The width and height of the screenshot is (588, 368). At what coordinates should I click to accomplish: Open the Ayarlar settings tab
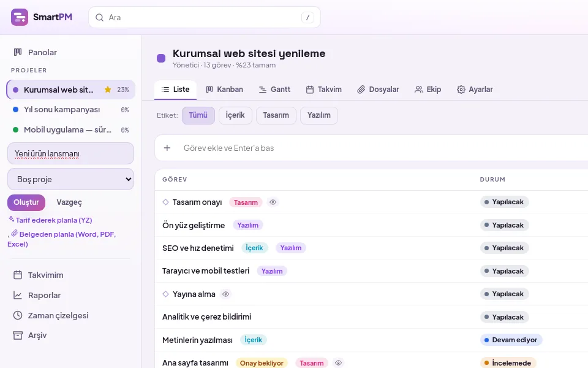pos(475,90)
